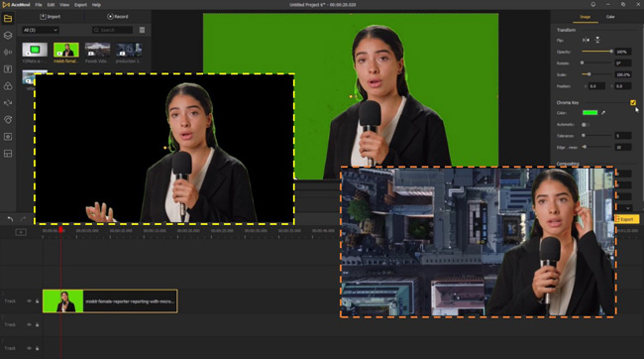Click the Flip Vertical icon
Viewport: 644px width, 359px height.
pos(597,40)
